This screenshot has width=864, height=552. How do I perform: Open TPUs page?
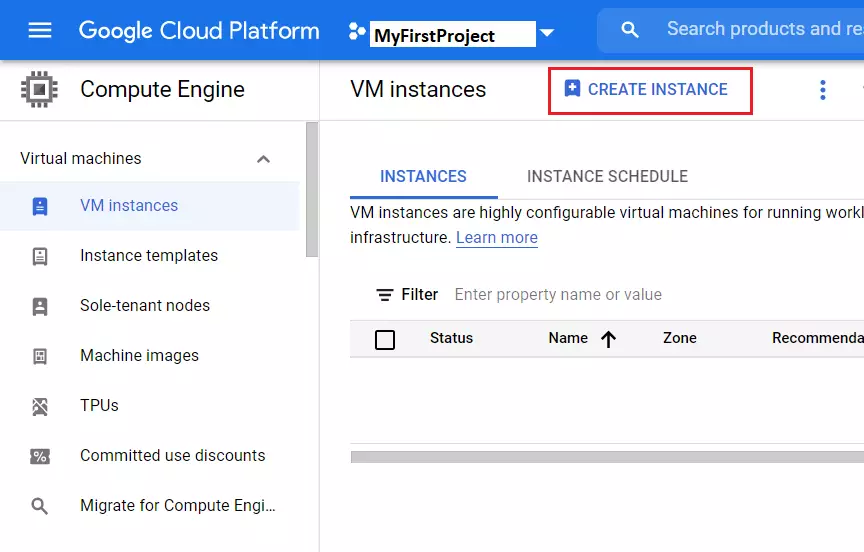[x=99, y=405]
